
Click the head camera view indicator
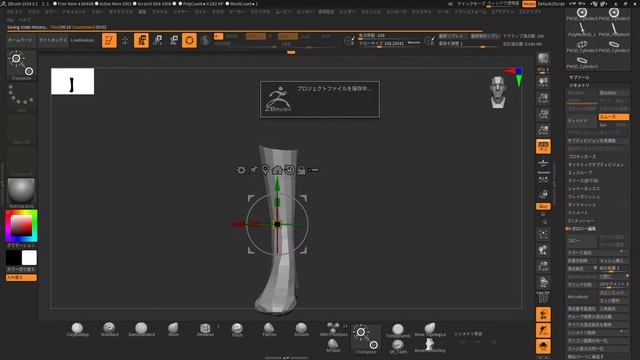coord(498,92)
